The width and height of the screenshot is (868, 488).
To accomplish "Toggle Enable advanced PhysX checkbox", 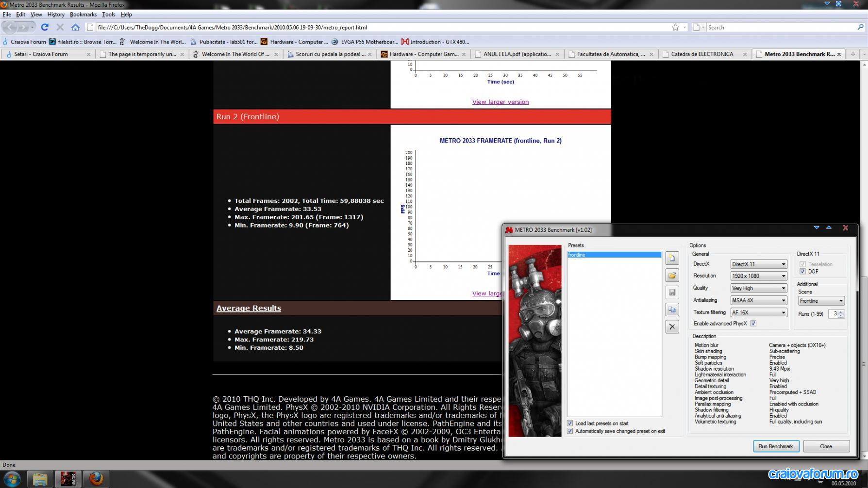I will coord(753,324).
